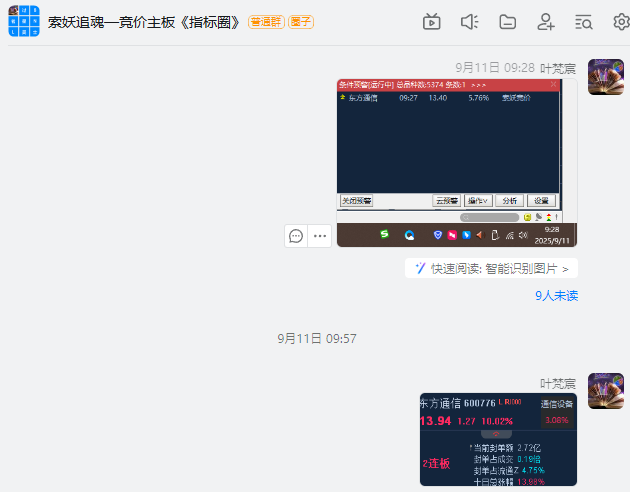Click the pink tray icon in screenshot
The width and height of the screenshot is (630, 492).
452,235
